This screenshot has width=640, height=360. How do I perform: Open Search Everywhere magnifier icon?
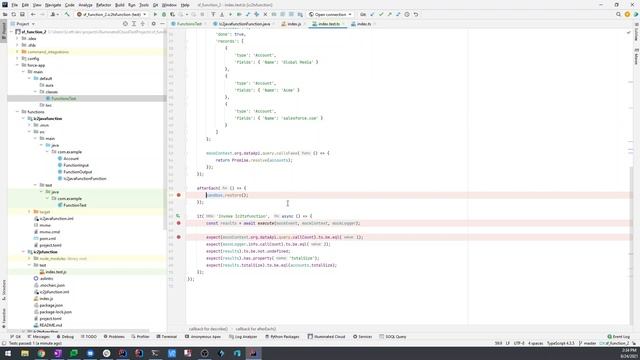coord(618,14)
